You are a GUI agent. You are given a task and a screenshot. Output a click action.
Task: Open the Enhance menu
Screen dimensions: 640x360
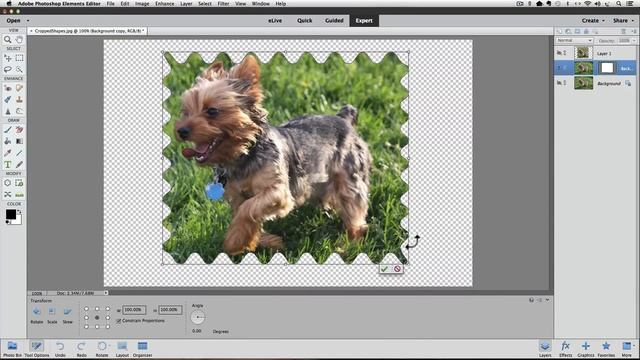(164, 4)
